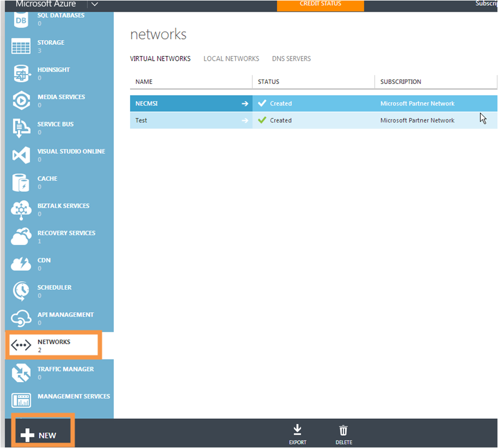
Task: Click the Credit Status button
Action: (x=321, y=5)
